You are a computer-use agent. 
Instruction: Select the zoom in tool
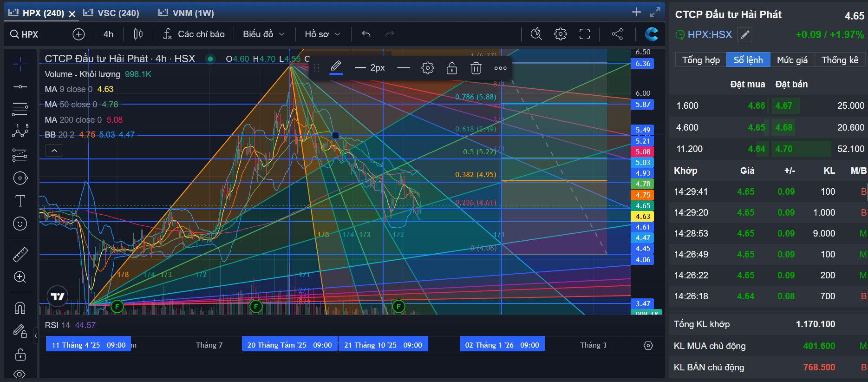tap(20, 277)
